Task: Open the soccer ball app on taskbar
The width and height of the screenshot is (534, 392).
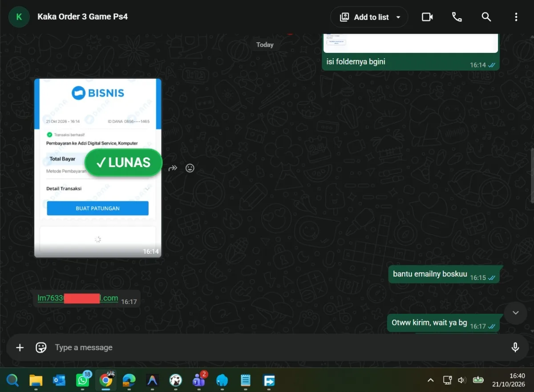Action: [x=176, y=380]
